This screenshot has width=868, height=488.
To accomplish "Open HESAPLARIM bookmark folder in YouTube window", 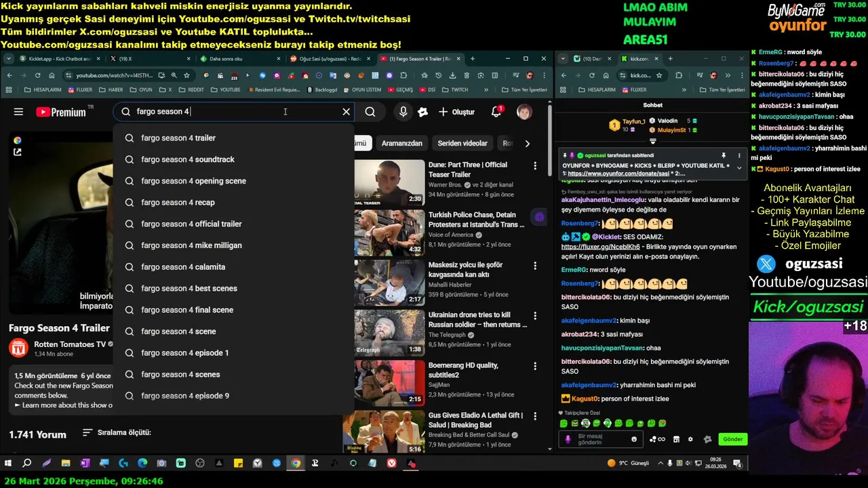I will pyautogui.click(x=42, y=89).
